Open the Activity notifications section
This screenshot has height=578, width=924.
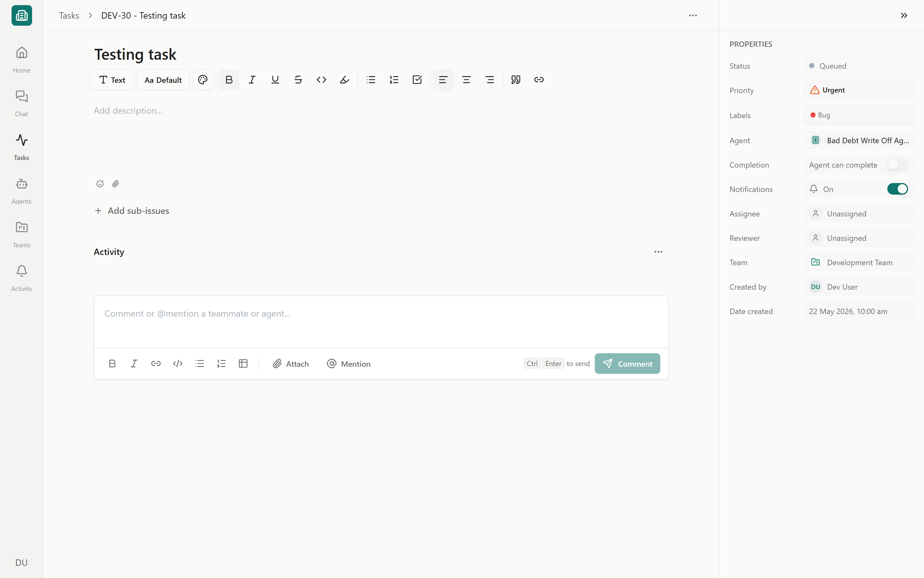click(x=21, y=278)
